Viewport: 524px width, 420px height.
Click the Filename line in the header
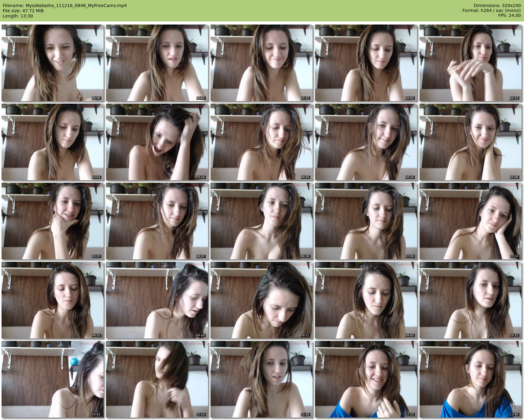click(65, 6)
